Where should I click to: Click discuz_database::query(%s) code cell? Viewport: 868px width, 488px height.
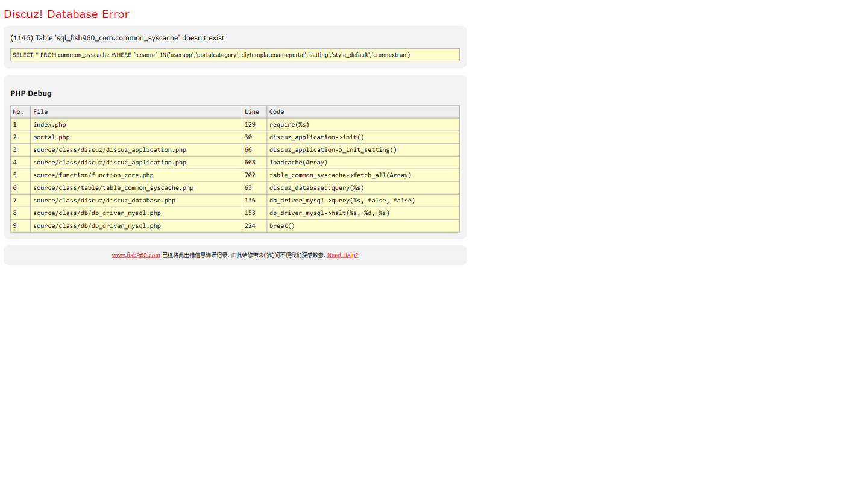(x=363, y=188)
